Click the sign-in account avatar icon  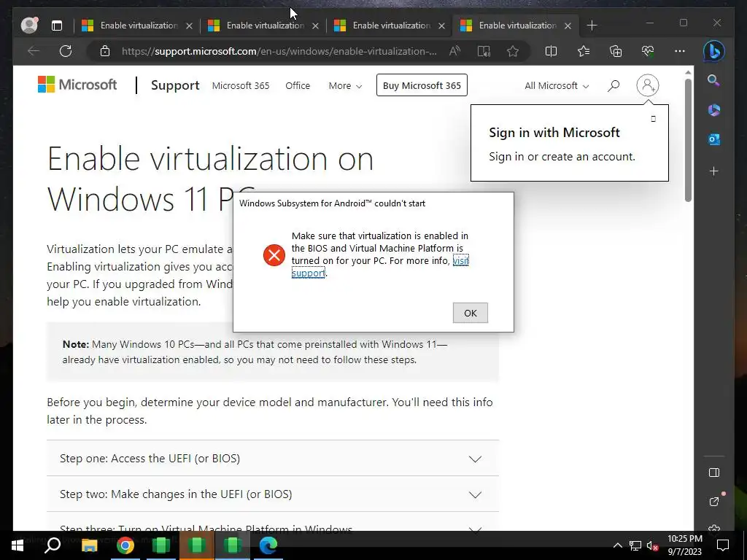[648, 85]
